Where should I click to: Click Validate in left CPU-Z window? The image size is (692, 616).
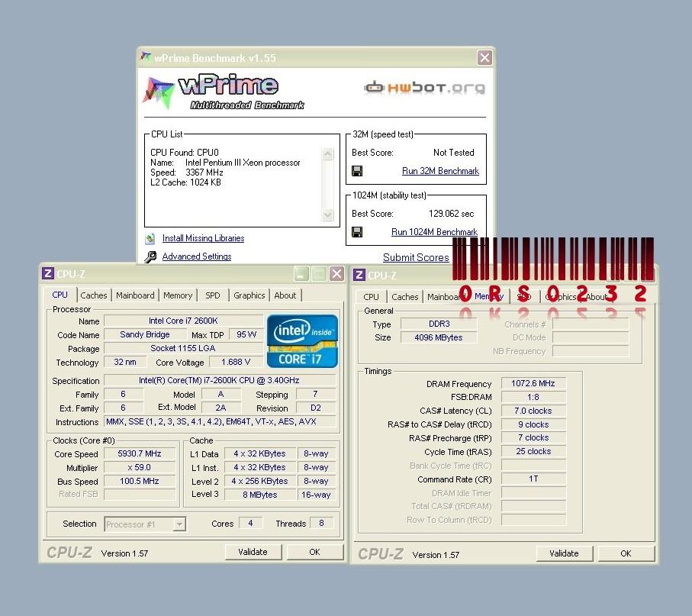(253, 552)
